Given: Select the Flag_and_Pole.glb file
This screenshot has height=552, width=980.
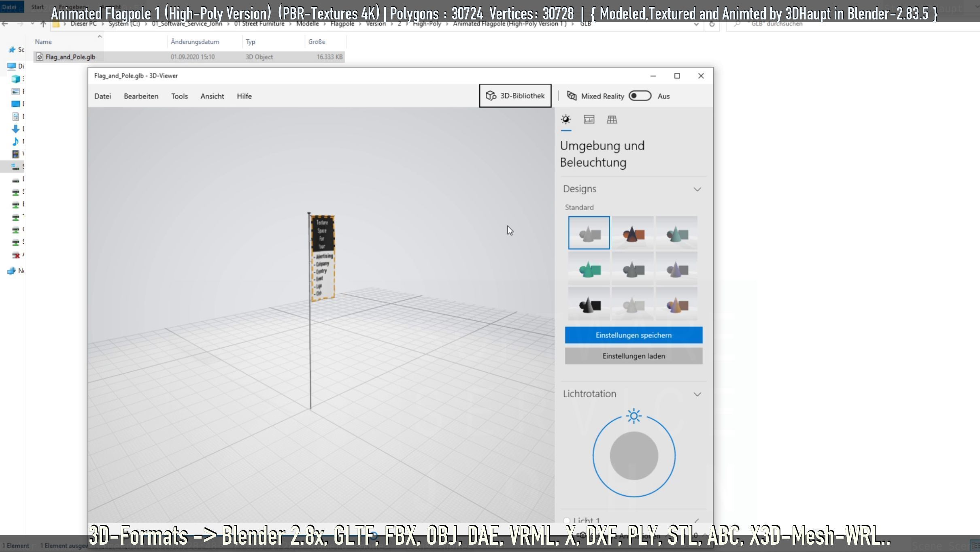Looking at the screenshot, I should click(70, 57).
